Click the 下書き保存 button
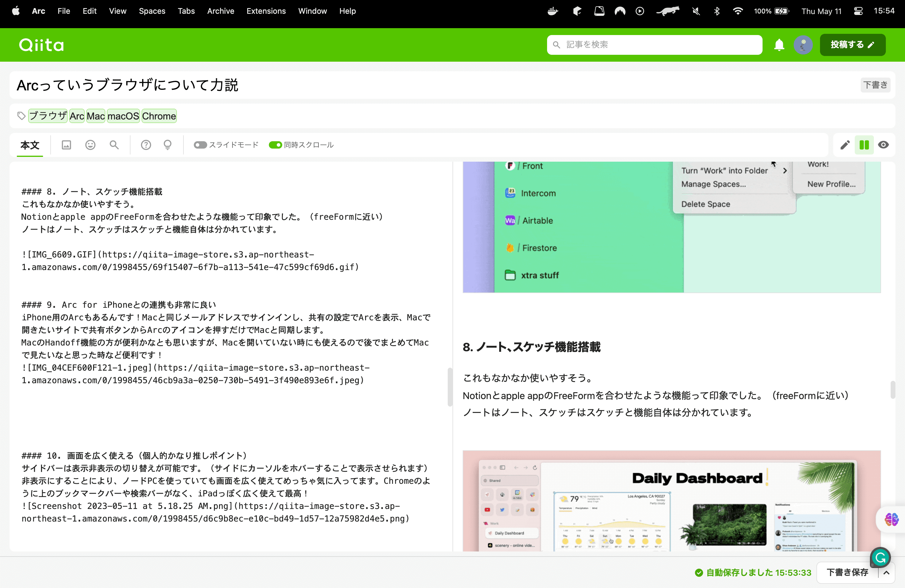The width and height of the screenshot is (905, 588). click(x=847, y=572)
